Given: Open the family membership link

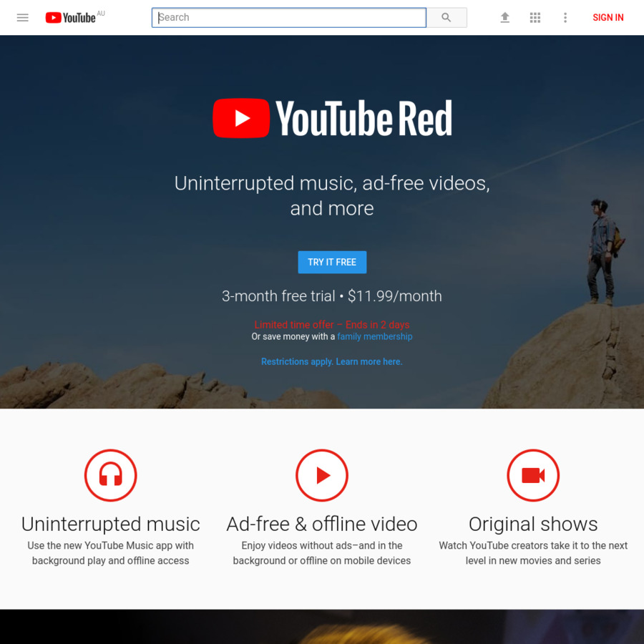Looking at the screenshot, I should (x=374, y=337).
